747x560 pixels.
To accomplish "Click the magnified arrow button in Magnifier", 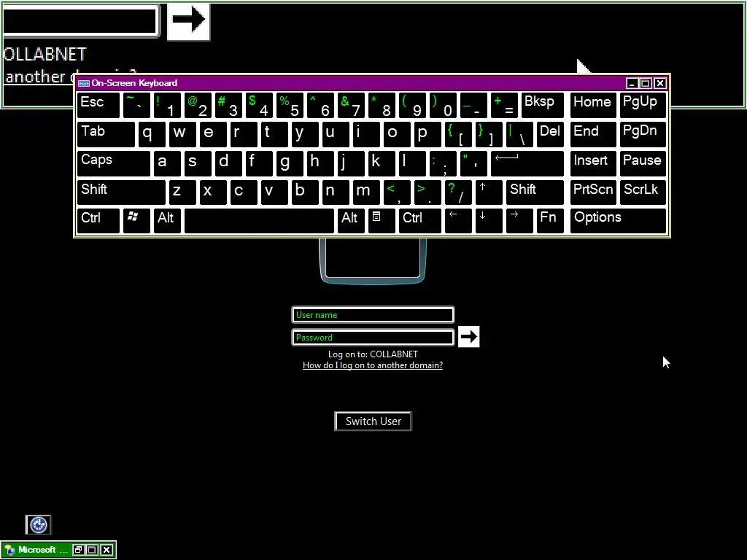I will (x=189, y=21).
